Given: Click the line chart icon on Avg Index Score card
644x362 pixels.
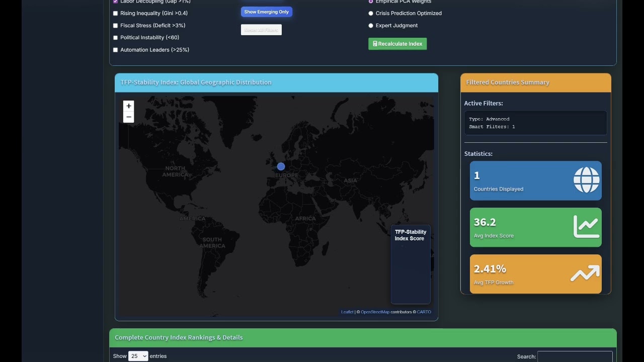Looking at the screenshot, I should 587,227.
